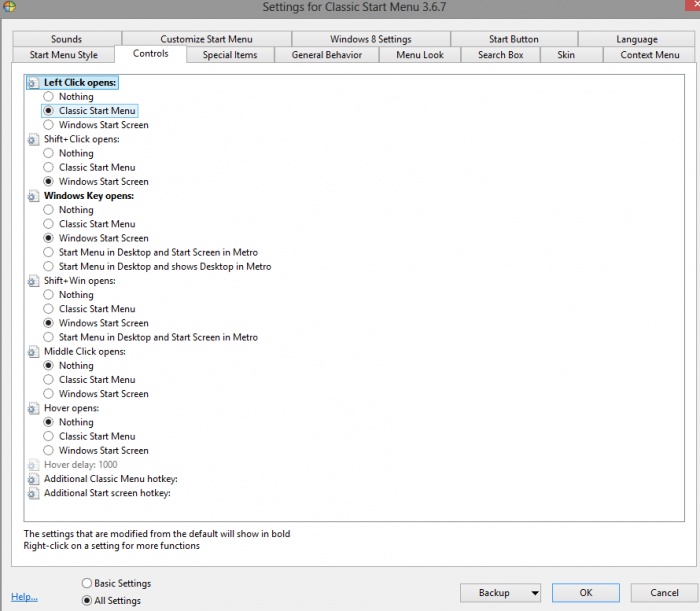Switch to the General Behavior tab
Viewport: 700px width, 611px height.
pos(327,55)
